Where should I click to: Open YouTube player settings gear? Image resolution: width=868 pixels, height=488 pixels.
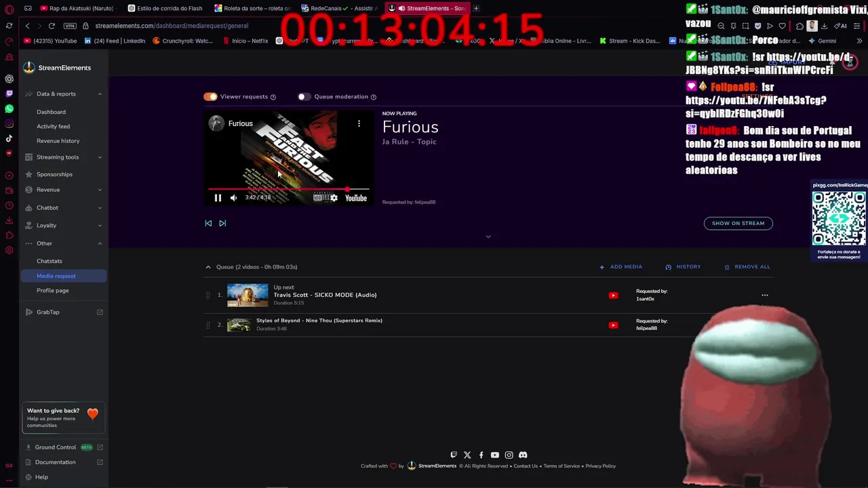(x=334, y=198)
